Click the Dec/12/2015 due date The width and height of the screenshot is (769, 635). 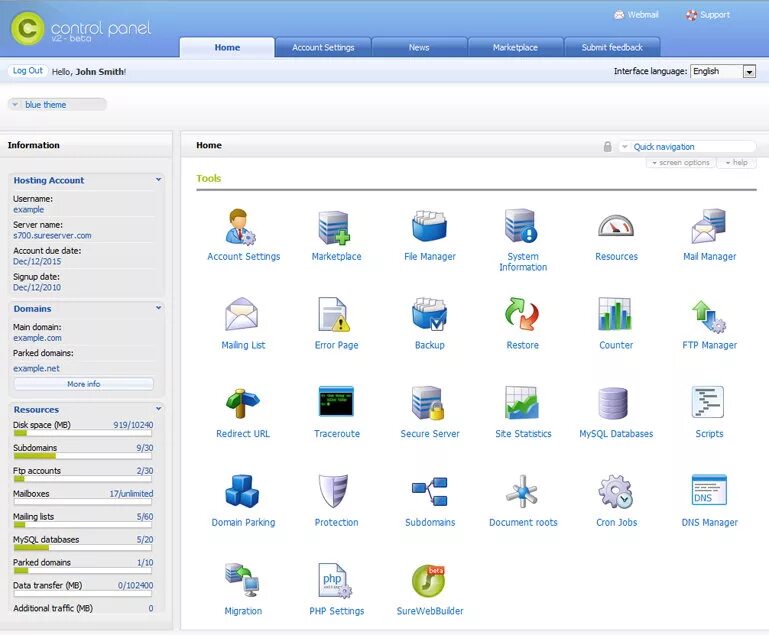point(37,261)
